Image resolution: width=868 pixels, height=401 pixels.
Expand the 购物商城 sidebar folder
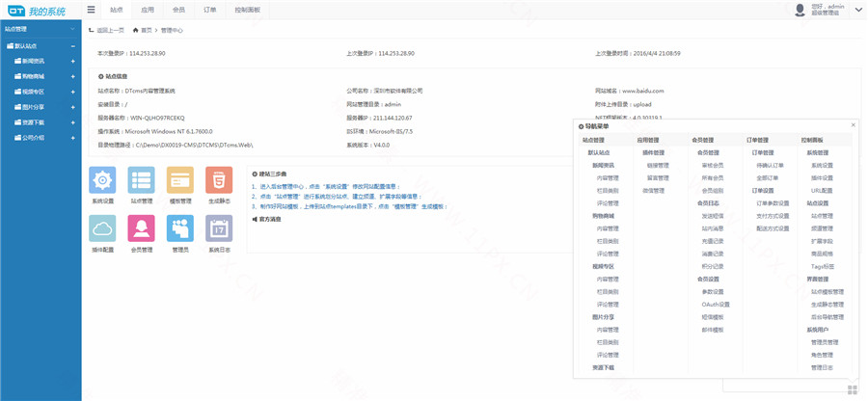pyautogui.click(x=72, y=76)
